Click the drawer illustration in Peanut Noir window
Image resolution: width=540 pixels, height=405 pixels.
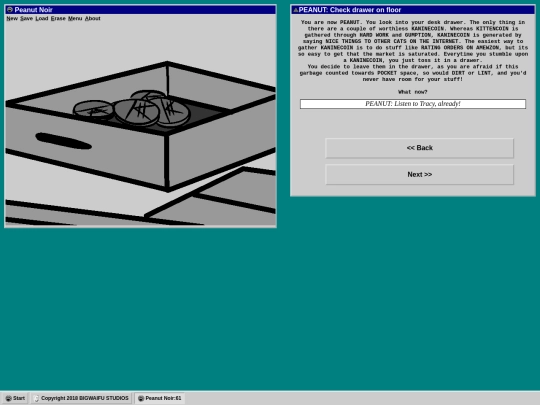pyautogui.click(x=141, y=124)
